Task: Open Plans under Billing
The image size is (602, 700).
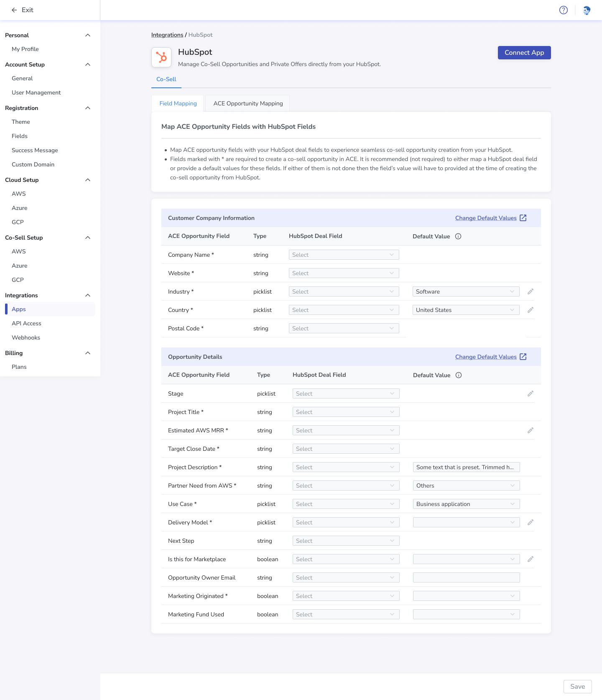Action: pyautogui.click(x=19, y=367)
